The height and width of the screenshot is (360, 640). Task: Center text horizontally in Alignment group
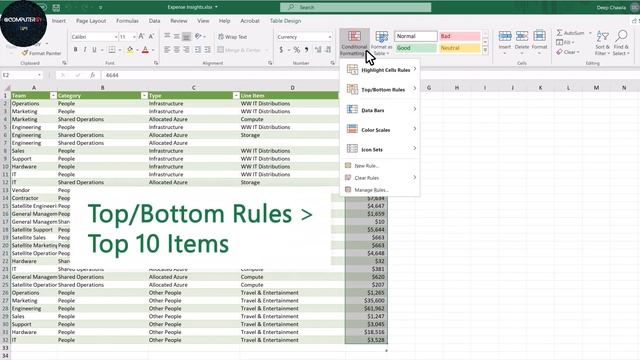[176, 49]
